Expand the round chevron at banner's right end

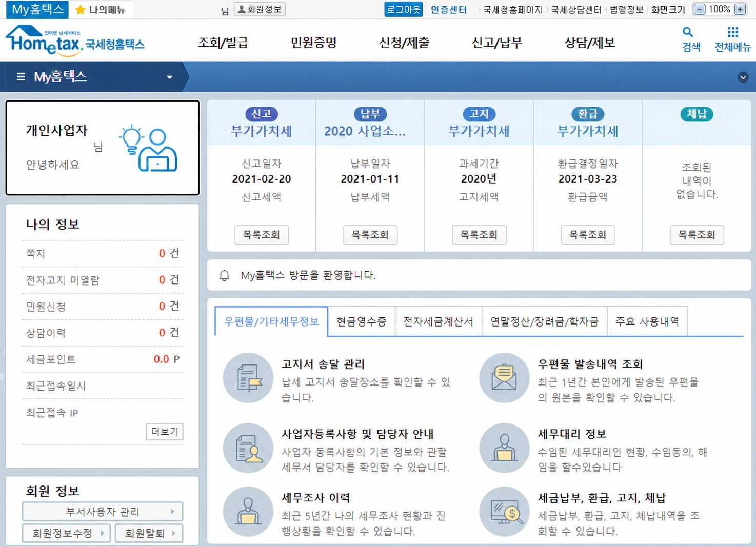click(743, 77)
